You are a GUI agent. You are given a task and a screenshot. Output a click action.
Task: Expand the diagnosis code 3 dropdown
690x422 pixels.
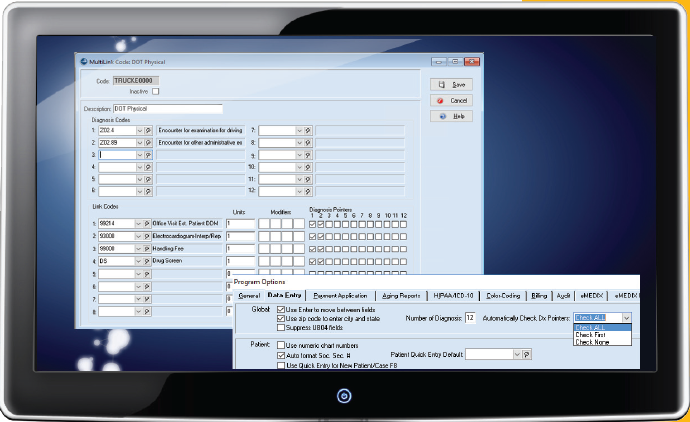tap(140, 155)
